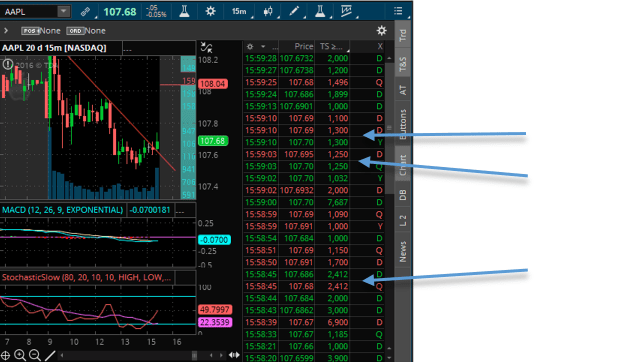Click the AAPL symbol input field

[x=30, y=11]
